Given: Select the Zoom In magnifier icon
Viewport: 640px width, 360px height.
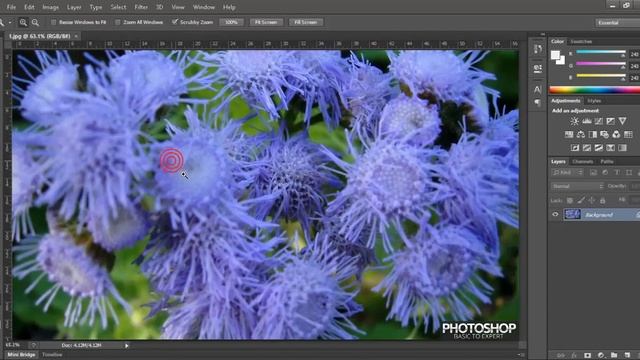Looking at the screenshot, I should coord(23,22).
